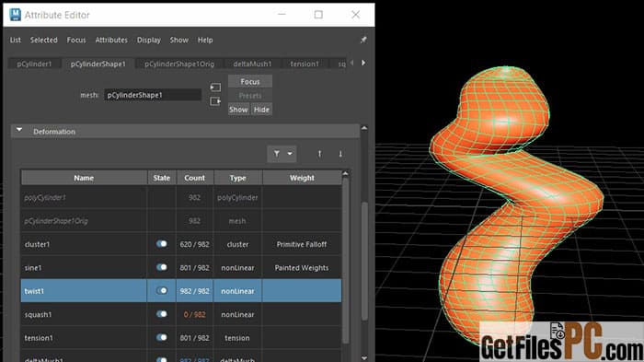Switch to the pCylinder1 tab
The height and width of the screenshot is (362, 644).
click(35, 64)
